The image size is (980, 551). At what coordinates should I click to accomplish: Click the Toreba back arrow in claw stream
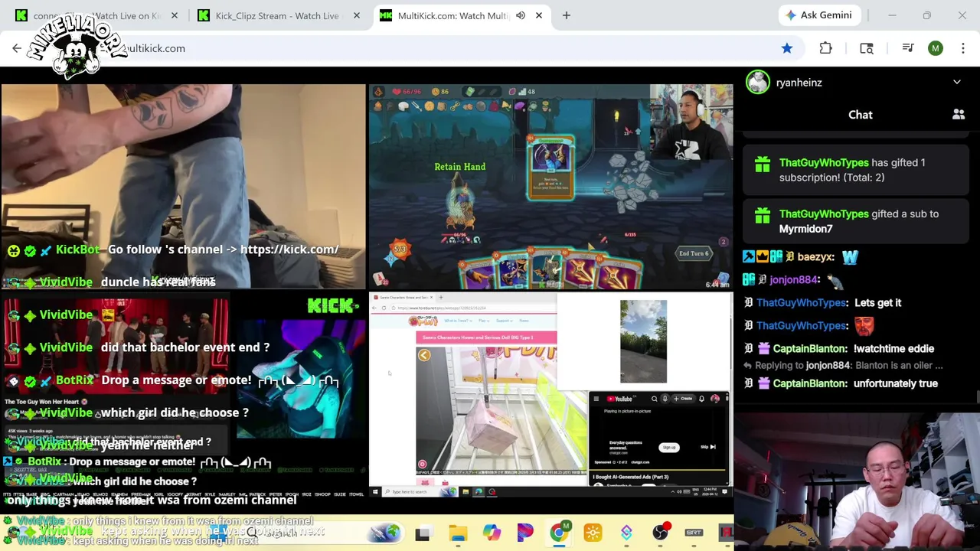(x=424, y=355)
